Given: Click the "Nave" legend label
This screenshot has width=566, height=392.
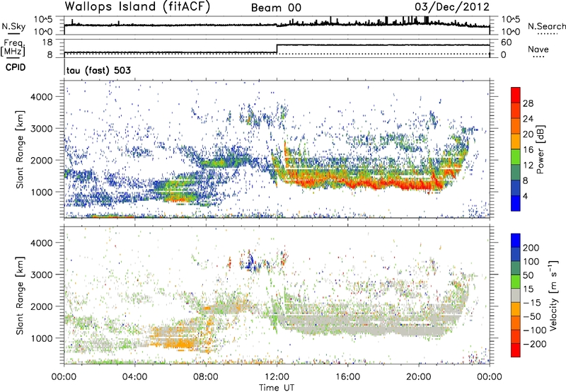Looking at the screenshot, I should click(538, 49).
